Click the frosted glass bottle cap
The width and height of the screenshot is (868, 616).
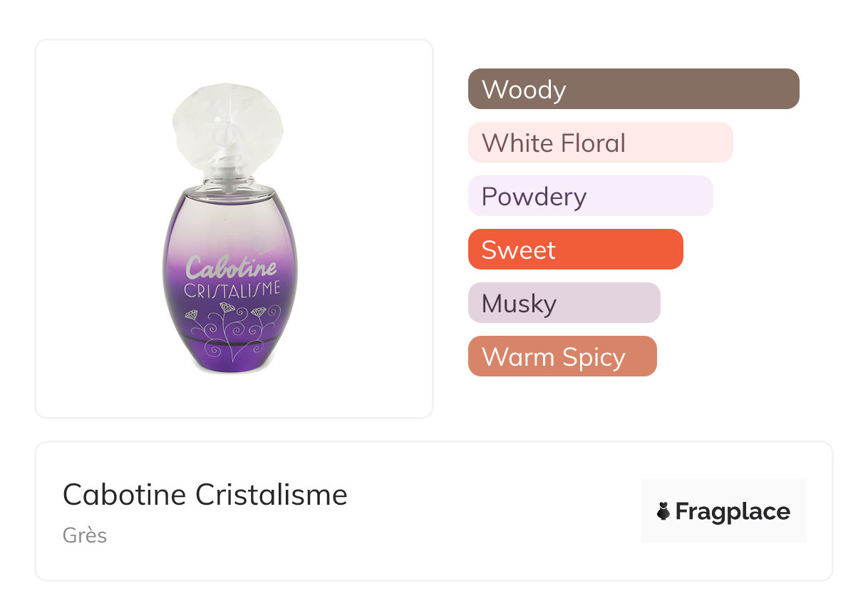[x=227, y=128]
